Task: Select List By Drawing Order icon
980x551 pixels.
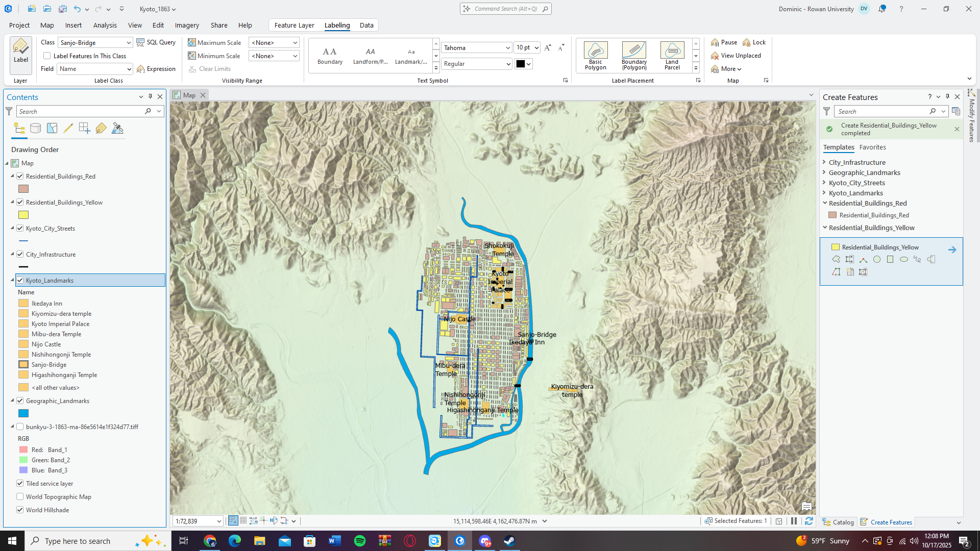Action: tap(19, 128)
